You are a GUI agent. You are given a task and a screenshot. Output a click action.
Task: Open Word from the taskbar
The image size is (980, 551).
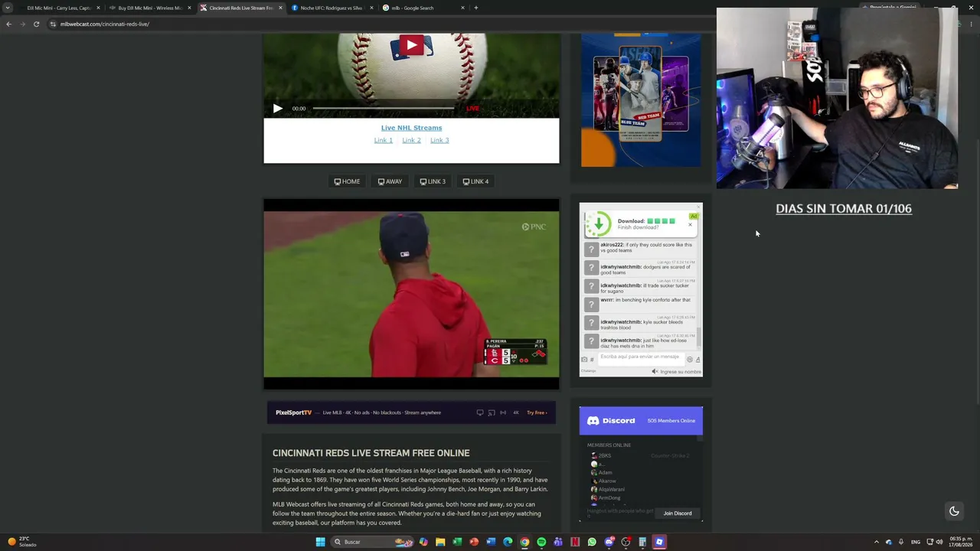click(491, 542)
